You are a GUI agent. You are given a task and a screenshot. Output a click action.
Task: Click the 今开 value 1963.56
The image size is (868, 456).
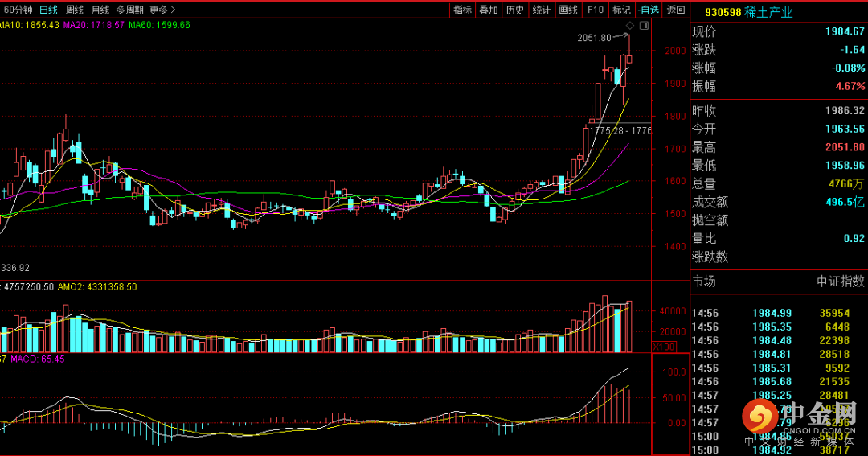(x=844, y=129)
